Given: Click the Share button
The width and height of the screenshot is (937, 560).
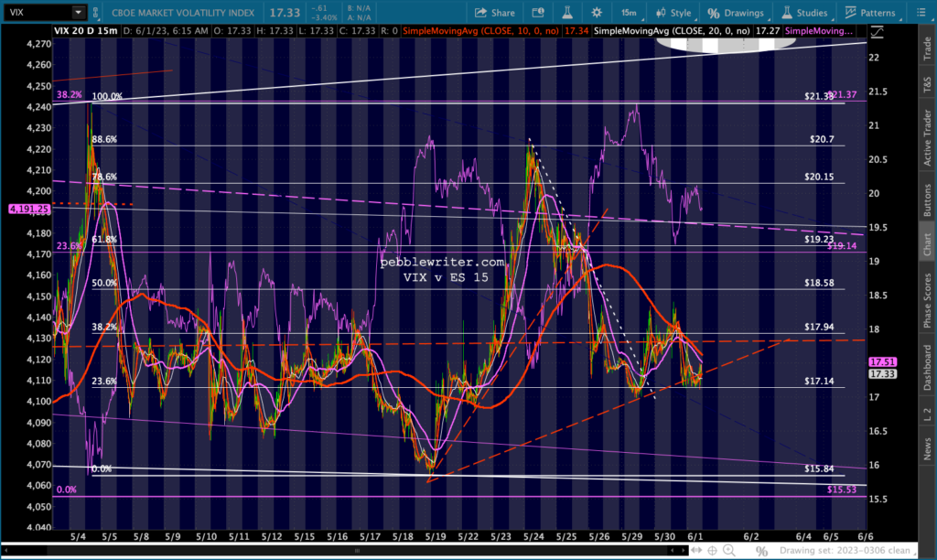Looking at the screenshot, I should click(x=494, y=13).
